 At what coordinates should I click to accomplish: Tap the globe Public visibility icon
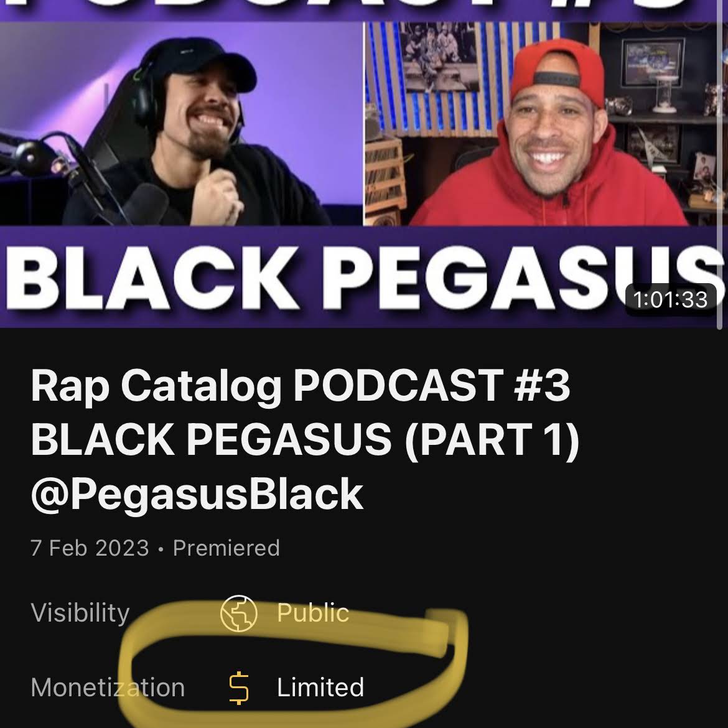click(239, 614)
